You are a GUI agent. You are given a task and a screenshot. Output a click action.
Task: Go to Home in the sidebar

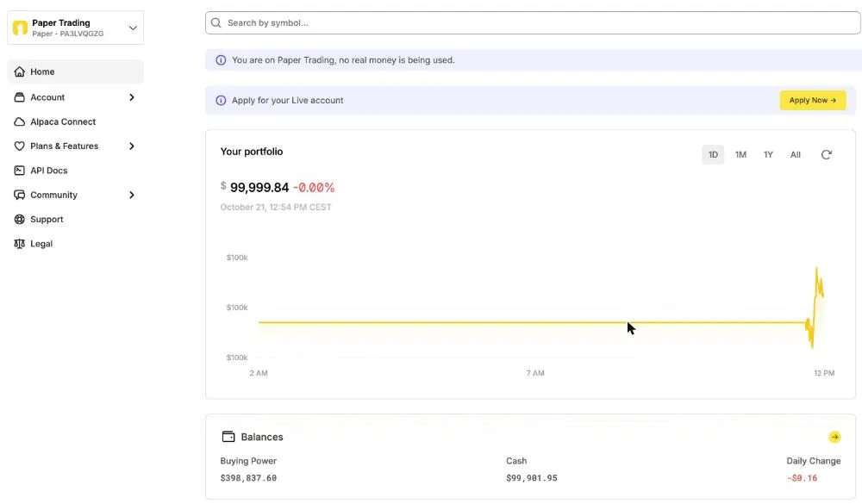point(75,72)
